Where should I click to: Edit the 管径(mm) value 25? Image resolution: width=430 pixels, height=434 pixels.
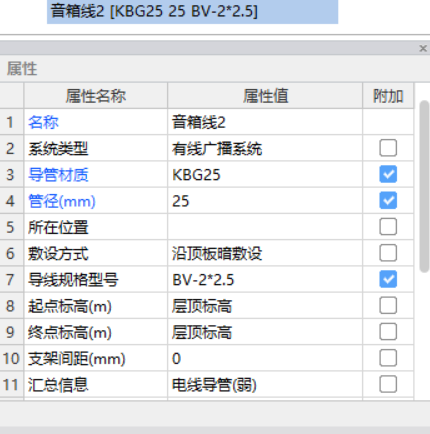click(x=265, y=201)
